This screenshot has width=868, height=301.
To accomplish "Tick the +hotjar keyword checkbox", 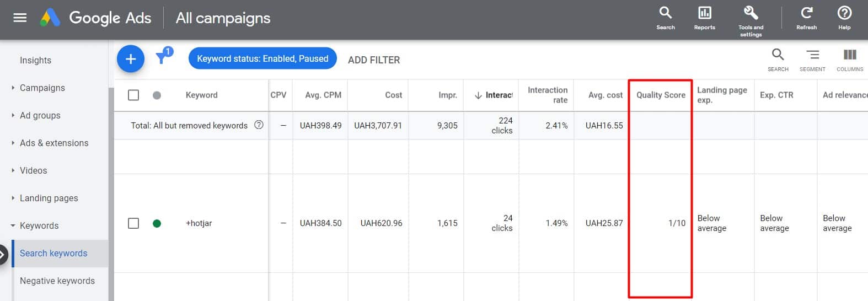I will click(133, 223).
